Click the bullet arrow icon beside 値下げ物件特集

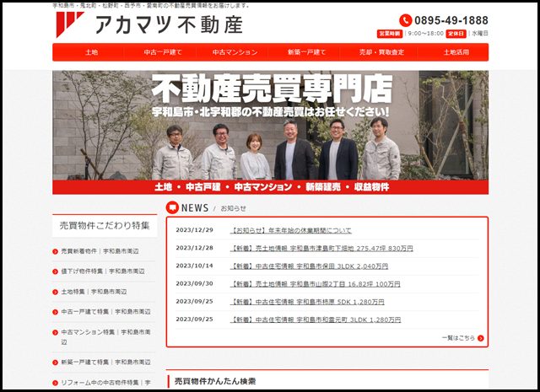(55, 271)
